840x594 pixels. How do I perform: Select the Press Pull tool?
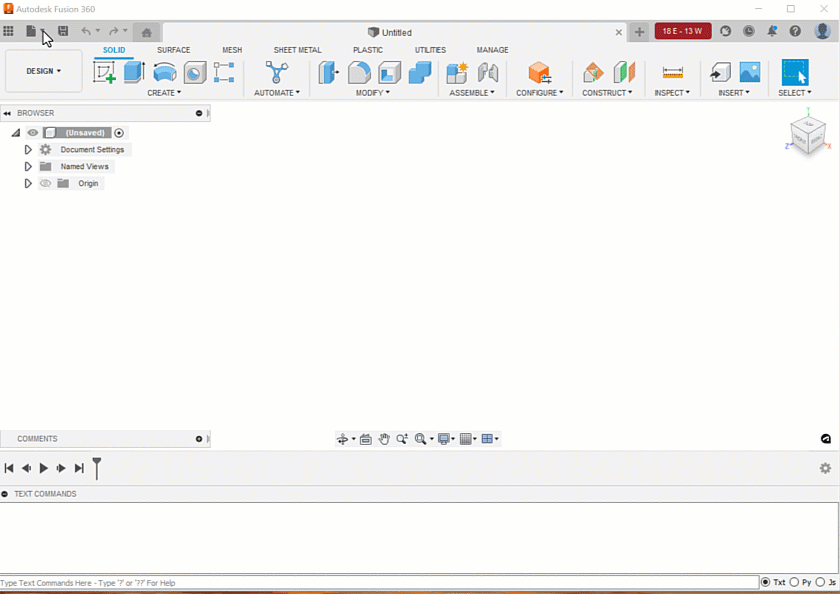pyautogui.click(x=328, y=72)
